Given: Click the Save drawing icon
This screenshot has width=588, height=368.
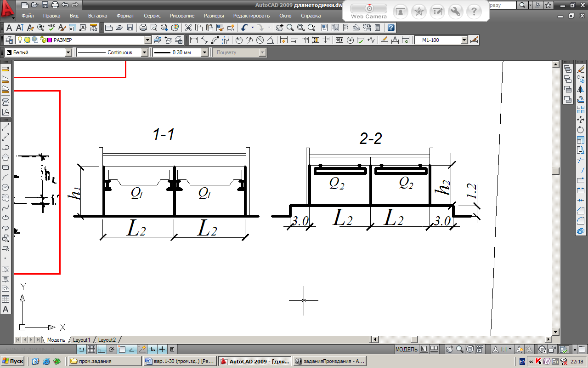Looking at the screenshot, I should click(x=130, y=28).
